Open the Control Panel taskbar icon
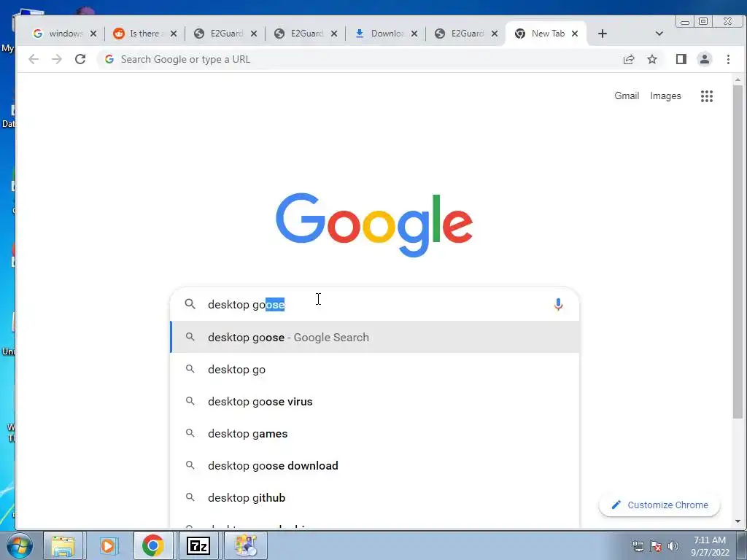Image resolution: width=747 pixels, height=560 pixels. 245,545
